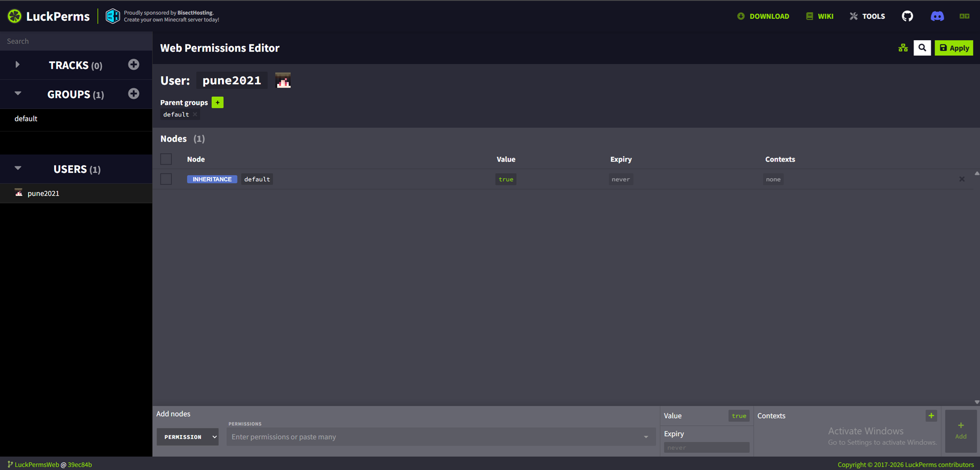Open the BisectHosting sponsor icon

click(113, 16)
